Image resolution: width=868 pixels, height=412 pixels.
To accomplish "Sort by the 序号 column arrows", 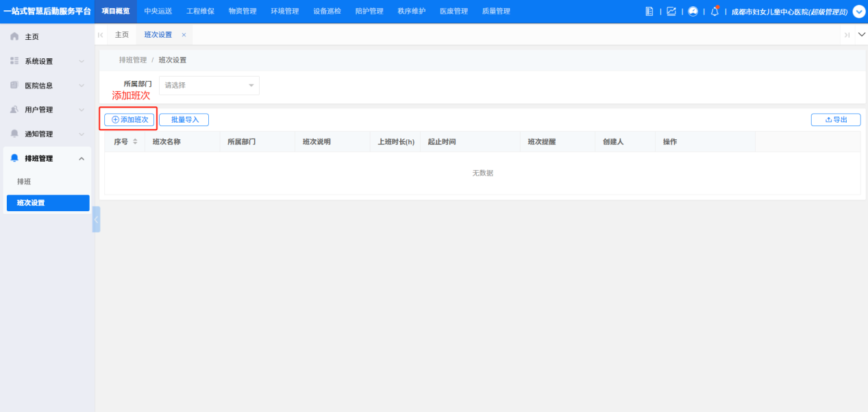I will click(135, 142).
